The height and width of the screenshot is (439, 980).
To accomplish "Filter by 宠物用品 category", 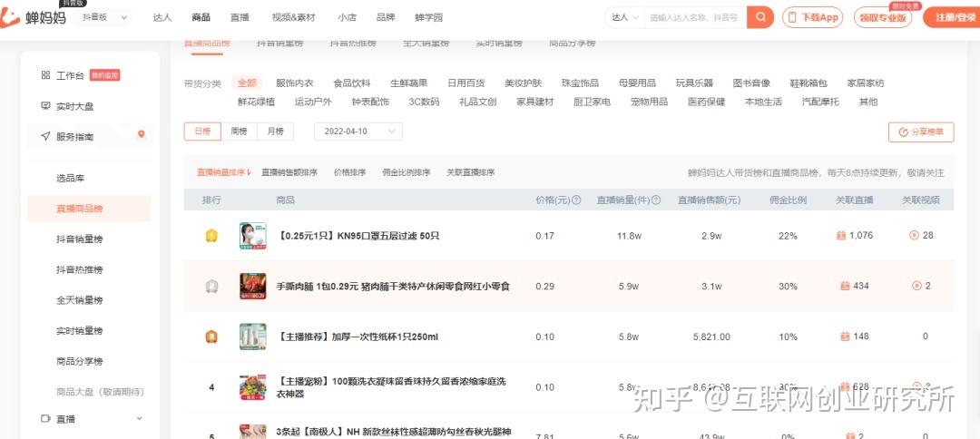I will pos(650,102).
